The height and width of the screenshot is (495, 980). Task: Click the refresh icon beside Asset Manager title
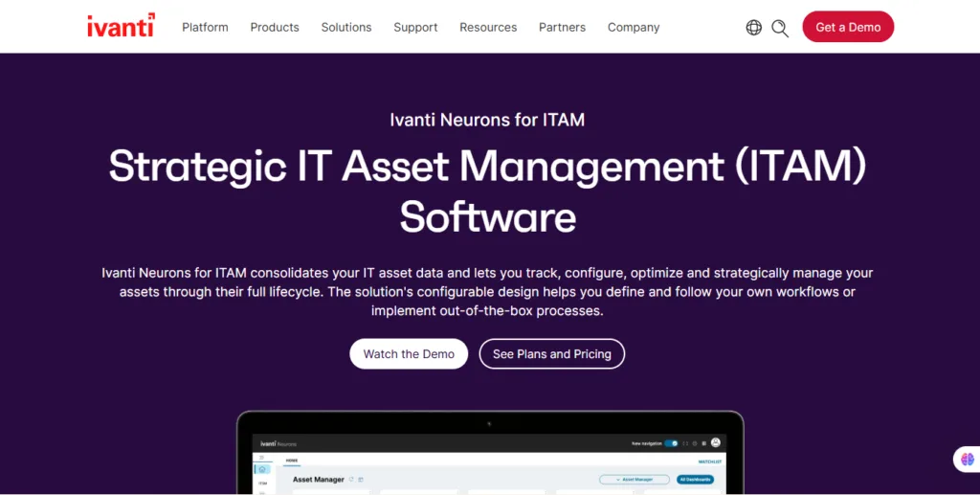click(351, 480)
